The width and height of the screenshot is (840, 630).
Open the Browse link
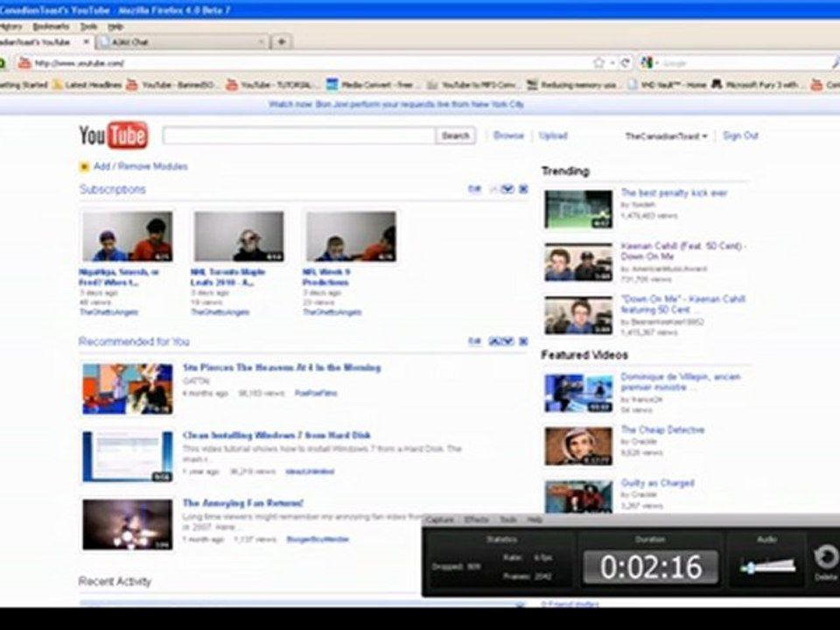coord(508,136)
